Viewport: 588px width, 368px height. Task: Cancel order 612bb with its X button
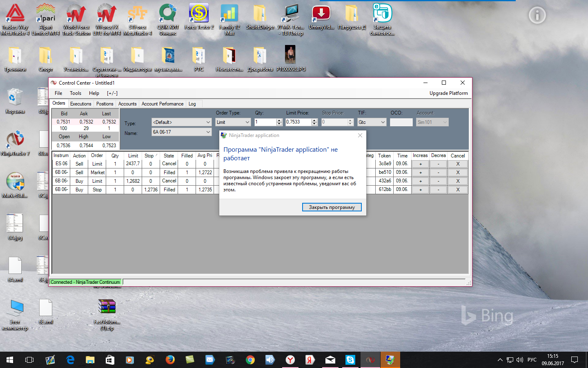(458, 190)
